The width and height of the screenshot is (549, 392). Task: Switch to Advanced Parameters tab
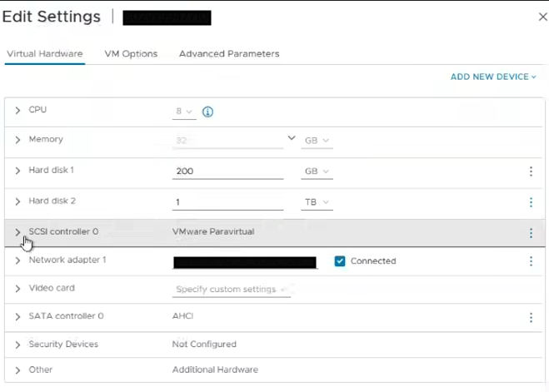[x=229, y=54]
